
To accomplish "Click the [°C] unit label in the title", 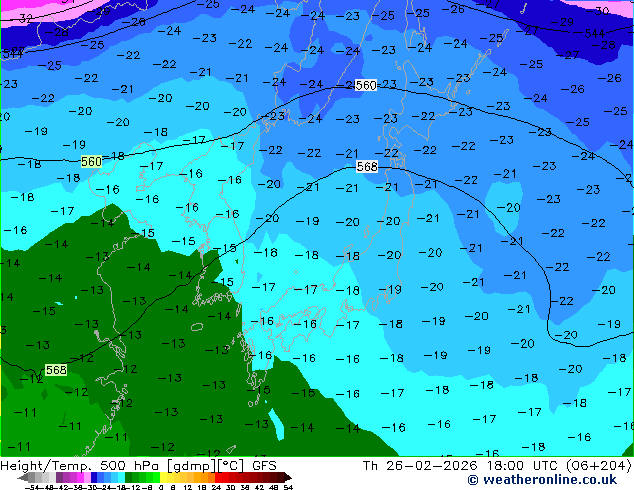I will [231, 466].
